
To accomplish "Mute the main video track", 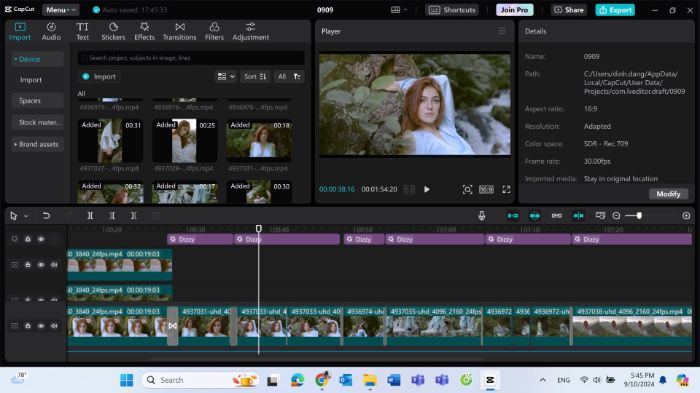I will 54,326.
